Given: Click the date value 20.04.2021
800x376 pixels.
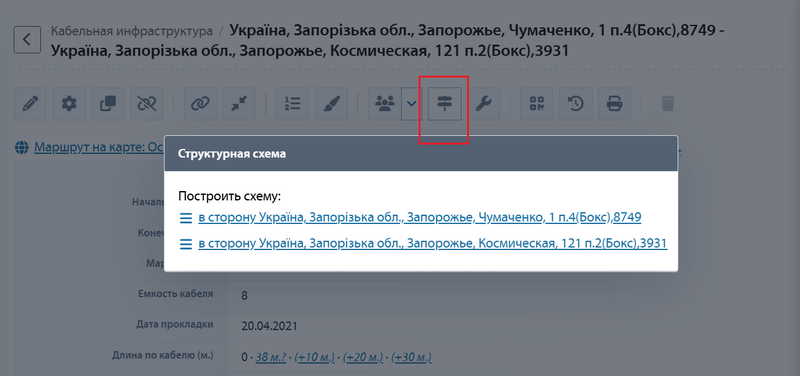Looking at the screenshot, I should tap(269, 327).
